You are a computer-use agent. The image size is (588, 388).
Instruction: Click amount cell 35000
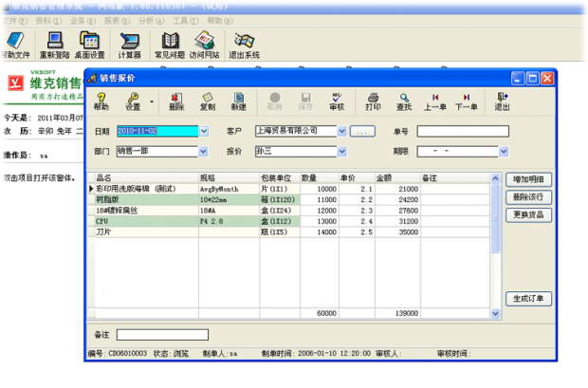[x=397, y=232]
